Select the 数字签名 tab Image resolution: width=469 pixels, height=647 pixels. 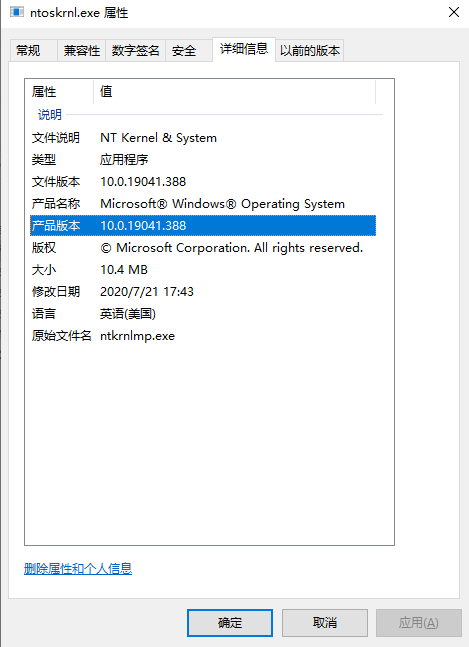[x=135, y=51]
